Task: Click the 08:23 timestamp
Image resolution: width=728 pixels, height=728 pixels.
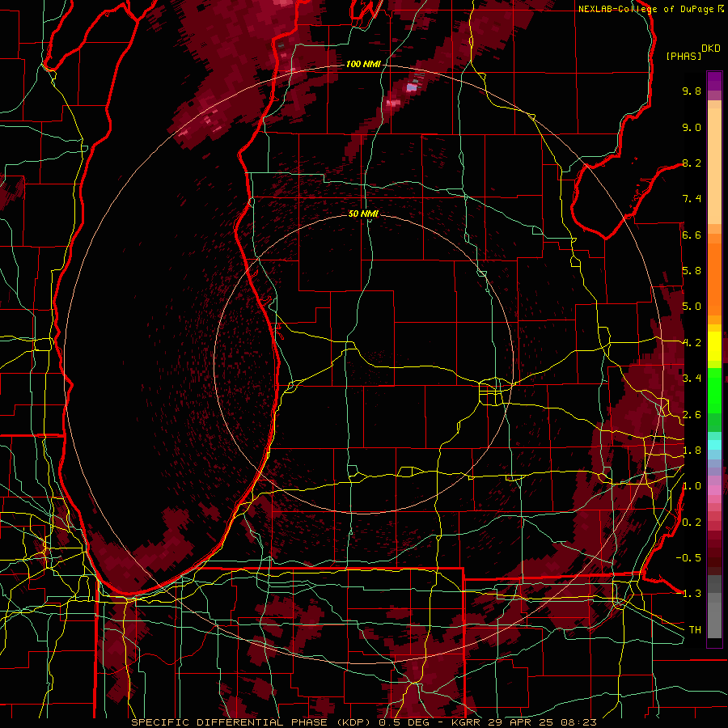Action: pos(580,722)
